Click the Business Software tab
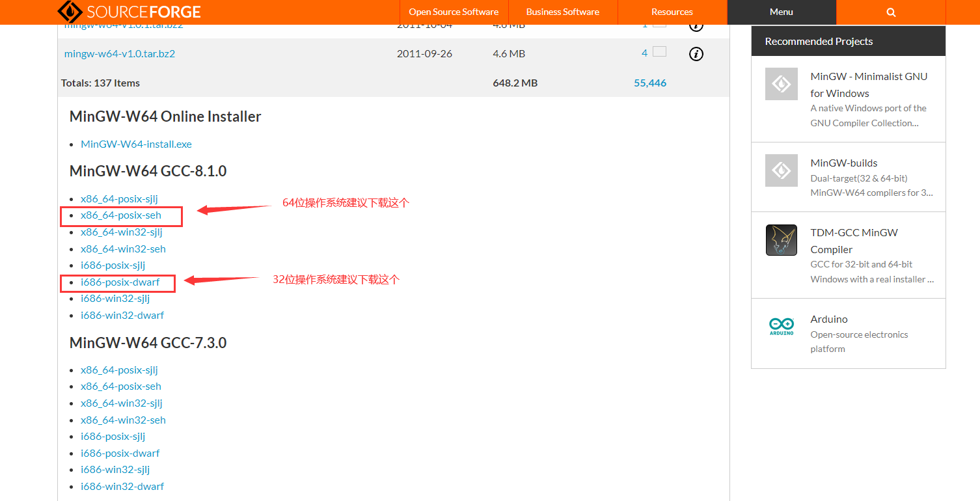 pyautogui.click(x=562, y=12)
